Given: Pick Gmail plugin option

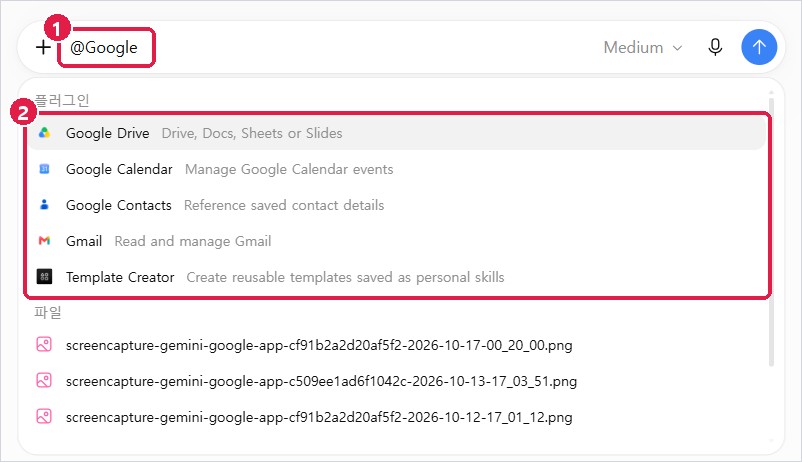Looking at the screenshot, I should [397, 241].
